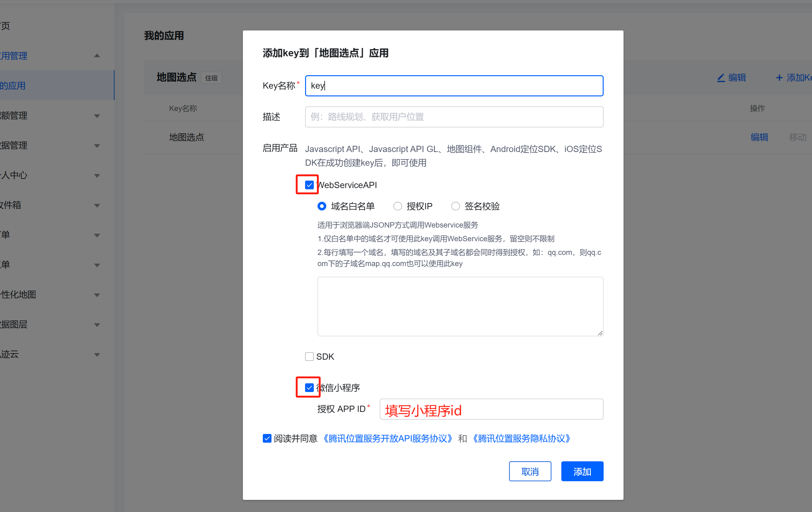The width and height of the screenshot is (812, 512).
Task: Uncheck the agreement checkbox before 阅读并同意
Action: click(x=267, y=438)
